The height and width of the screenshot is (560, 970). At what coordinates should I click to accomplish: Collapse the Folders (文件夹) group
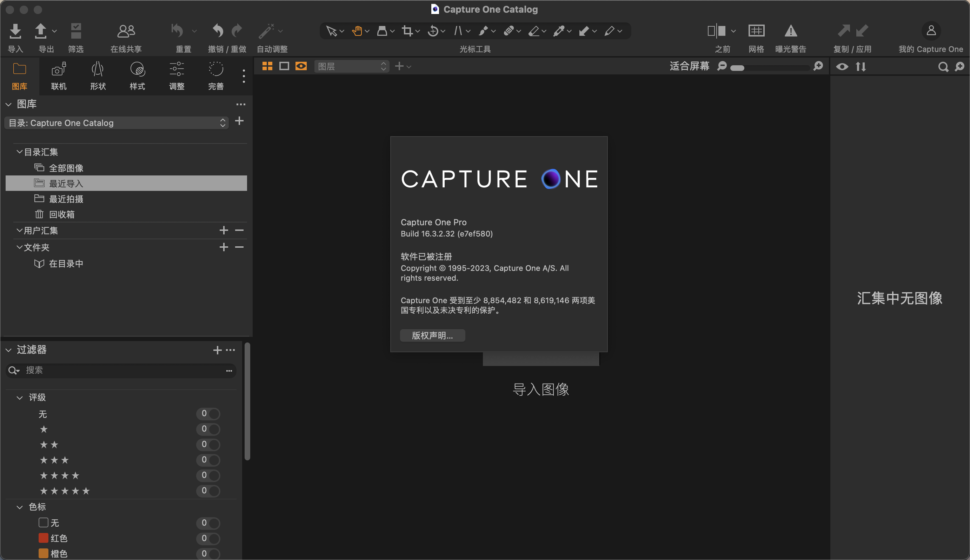click(x=19, y=247)
